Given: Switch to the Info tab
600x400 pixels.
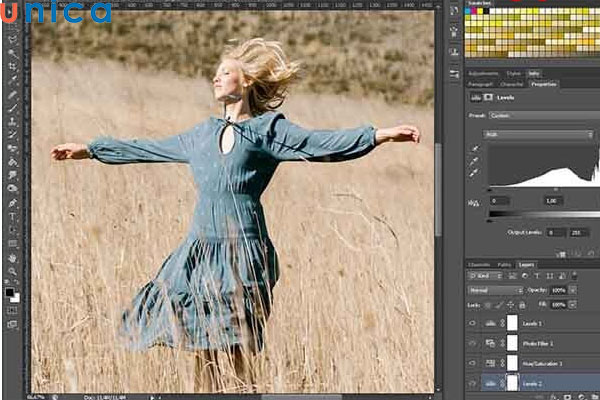Looking at the screenshot, I should point(534,73).
